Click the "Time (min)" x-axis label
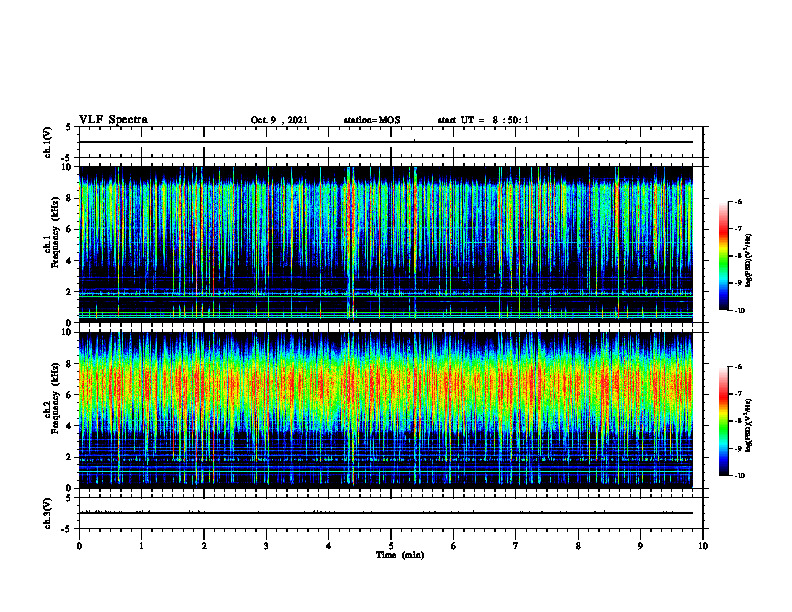This screenshot has height=612, width=792. [x=400, y=555]
